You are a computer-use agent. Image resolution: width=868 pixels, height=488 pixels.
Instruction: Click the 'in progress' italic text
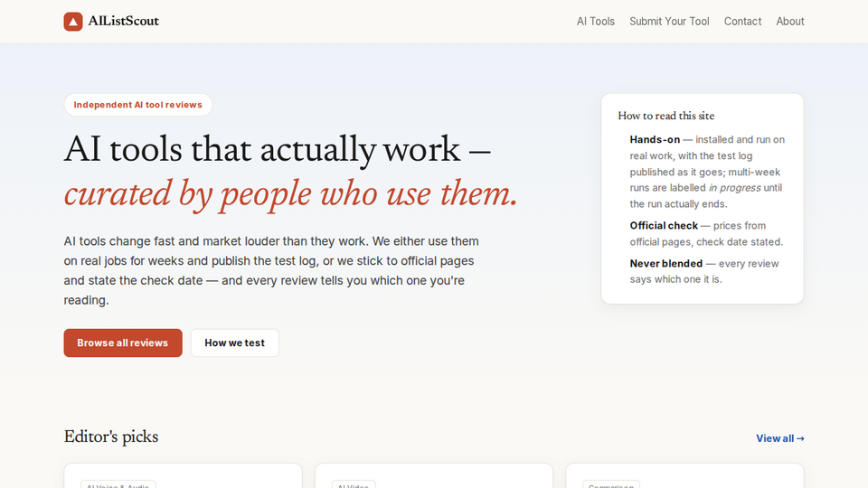(734, 188)
